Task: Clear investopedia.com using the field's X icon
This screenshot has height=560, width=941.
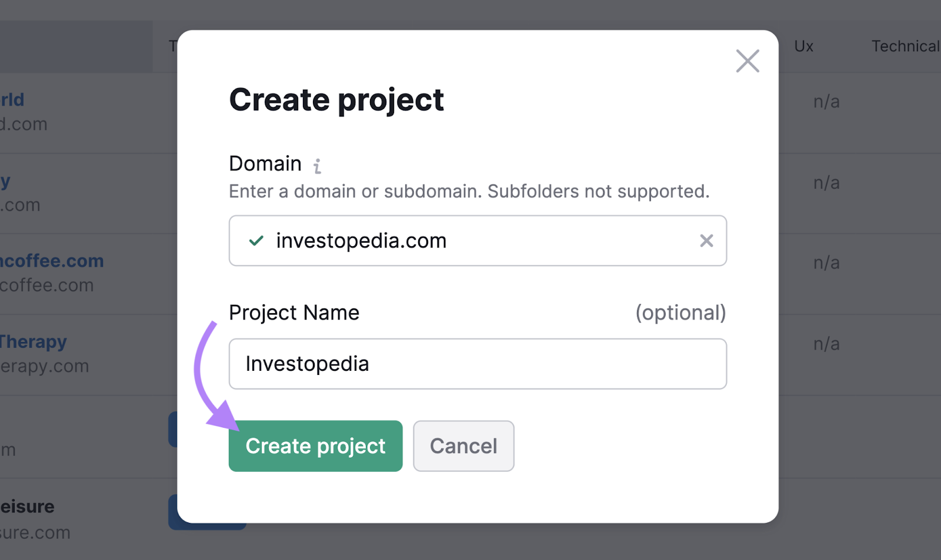Action: (706, 240)
